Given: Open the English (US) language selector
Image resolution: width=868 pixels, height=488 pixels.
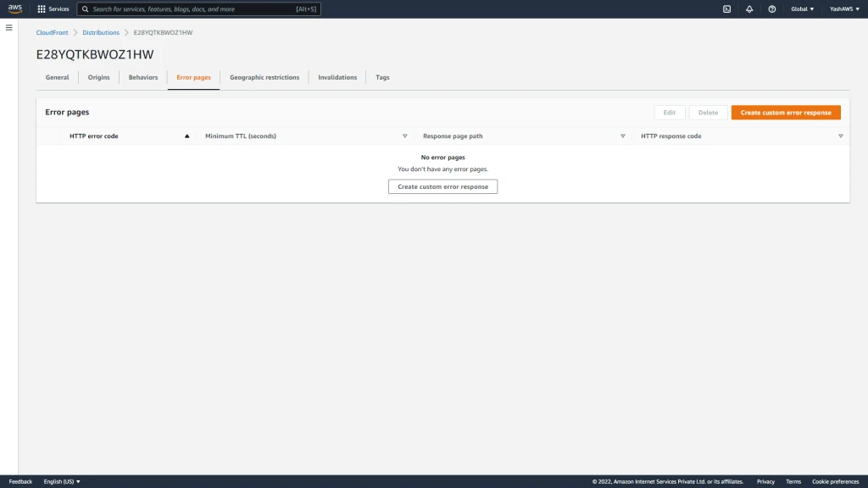Looking at the screenshot, I should tap(62, 481).
